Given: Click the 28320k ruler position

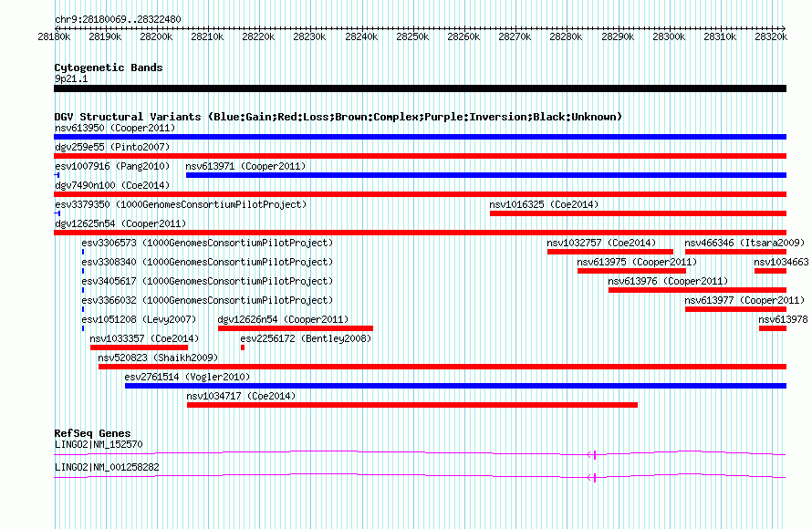Looking at the screenshot, I should pyautogui.click(x=771, y=36).
